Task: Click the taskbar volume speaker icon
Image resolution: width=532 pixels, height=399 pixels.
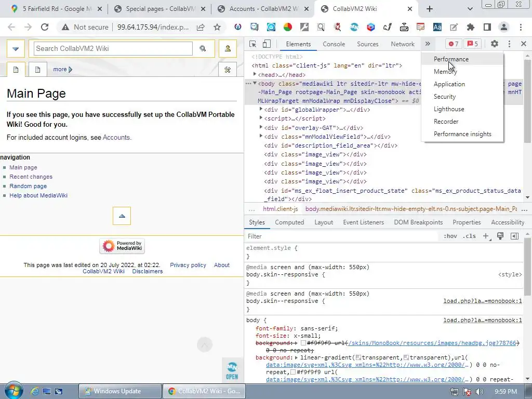Action: (x=479, y=392)
